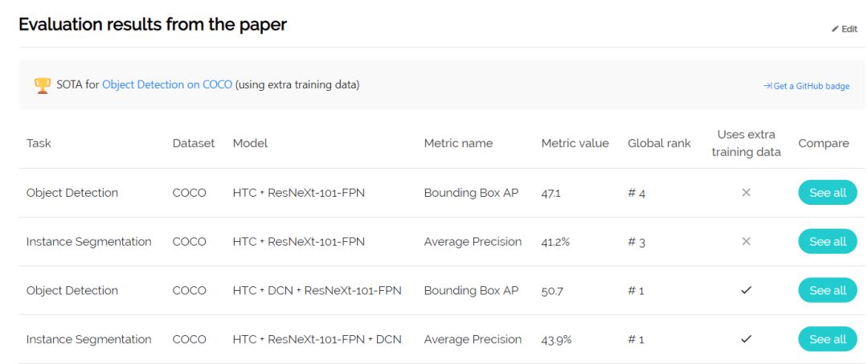
Task: Select the first Instance Segmentation task cell
Action: (88, 242)
